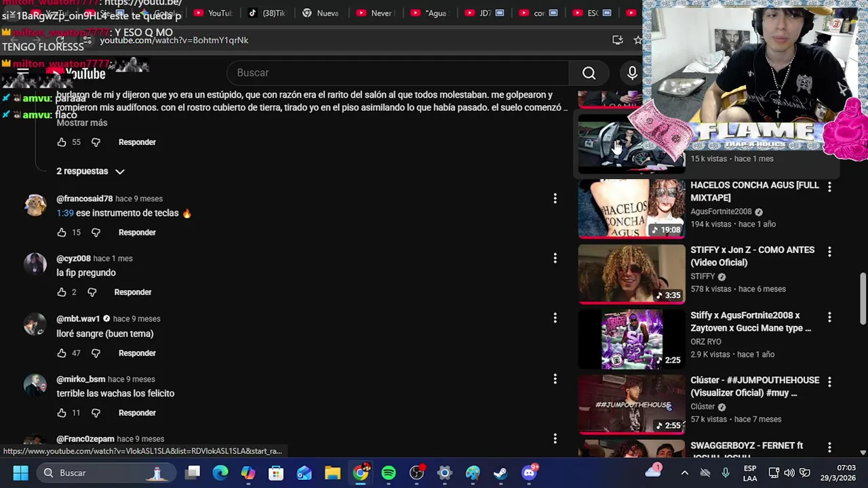Open options menu for @cyz008 comment
Image resolution: width=868 pixels, height=488 pixels.
(555, 258)
